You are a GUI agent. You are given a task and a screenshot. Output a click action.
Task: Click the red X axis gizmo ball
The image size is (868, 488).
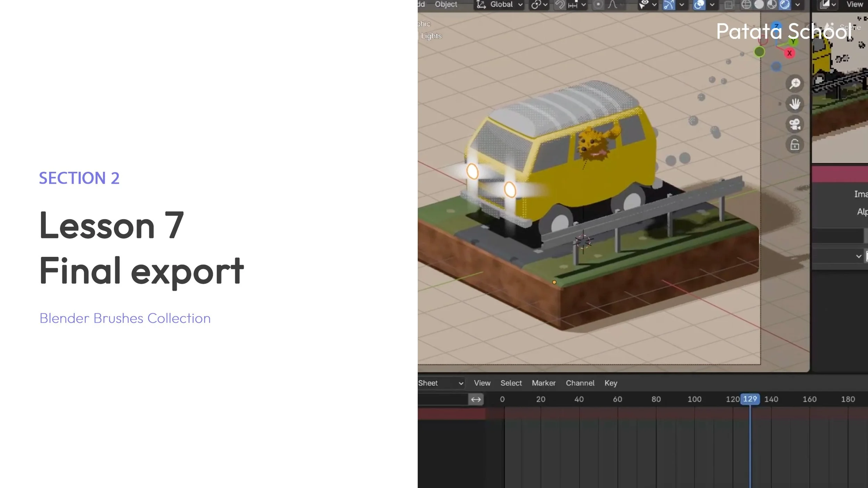[790, 53]
